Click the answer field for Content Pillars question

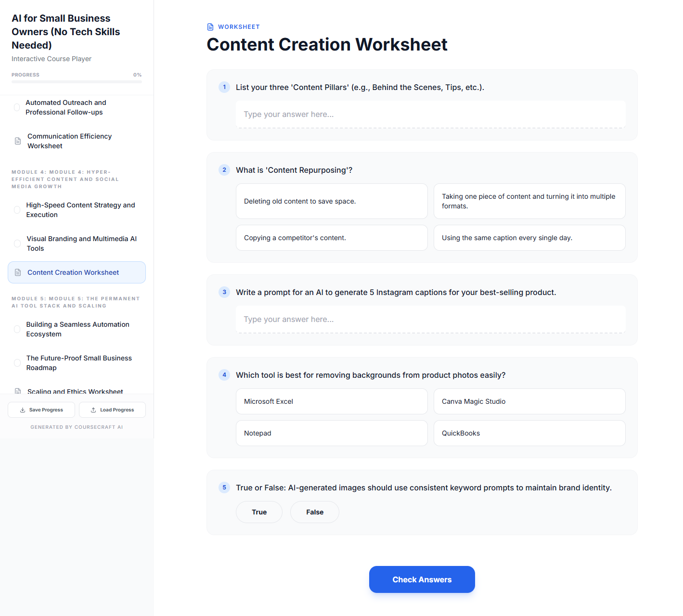[x=430, y=114]
